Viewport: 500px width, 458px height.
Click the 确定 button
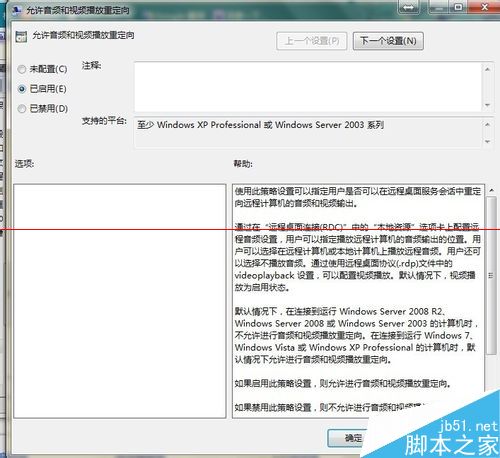(x=348, y=438)
